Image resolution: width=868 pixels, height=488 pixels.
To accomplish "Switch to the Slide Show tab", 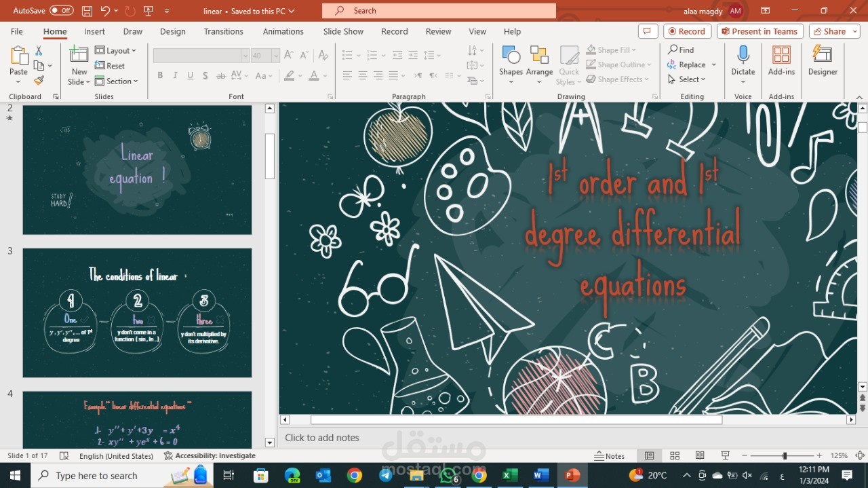I will pos(343,31).
